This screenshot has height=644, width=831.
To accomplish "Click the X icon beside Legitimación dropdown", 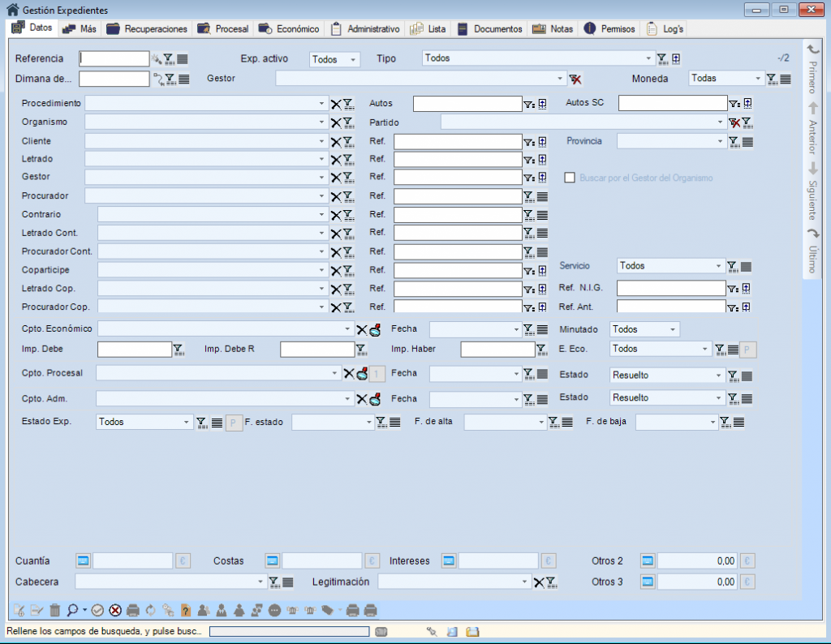I will click(x=538, y=582).
